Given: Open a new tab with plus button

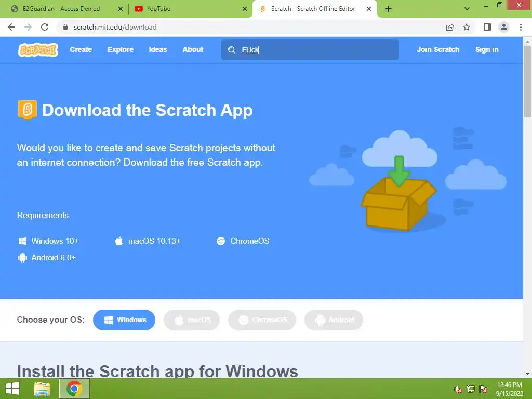Looking at the screenshot, I should pyautogui.click(x=389, y=9).
